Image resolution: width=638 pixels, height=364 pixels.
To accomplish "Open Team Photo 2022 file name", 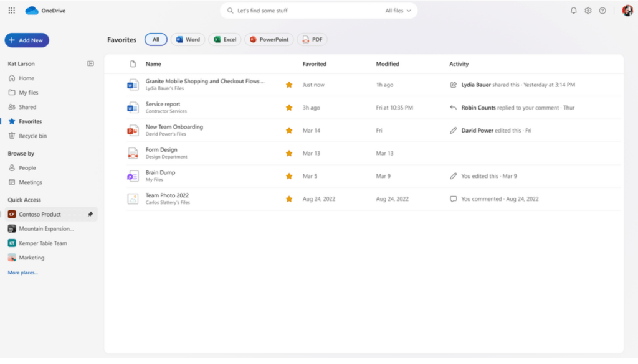I will (167, 195).
